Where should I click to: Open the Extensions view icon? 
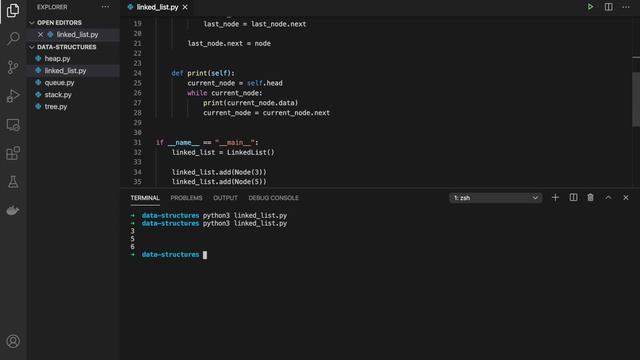click(13, 153)
